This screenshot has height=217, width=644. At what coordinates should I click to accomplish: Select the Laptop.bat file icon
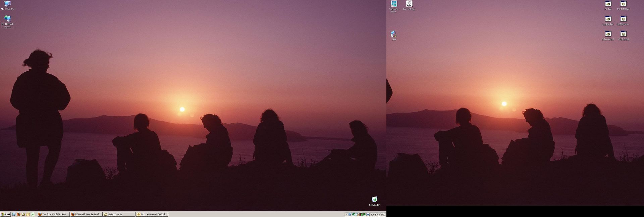click(608, 20)
